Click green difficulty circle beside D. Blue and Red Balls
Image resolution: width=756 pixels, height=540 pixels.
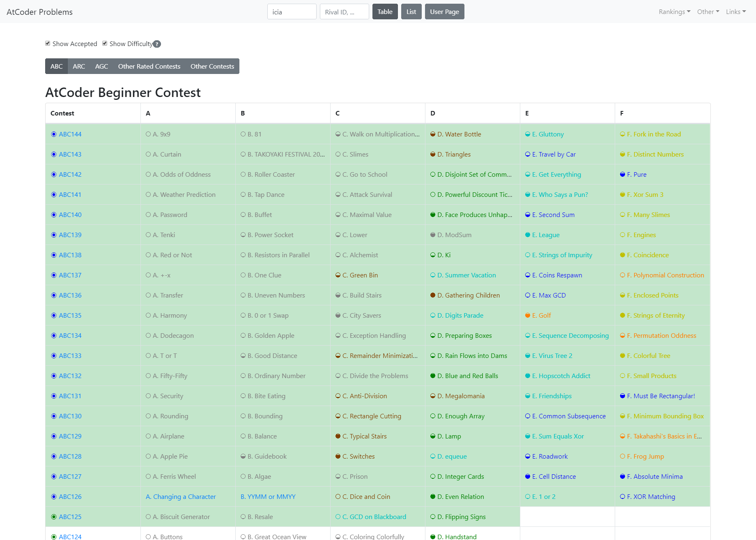[x=433, y=376]
